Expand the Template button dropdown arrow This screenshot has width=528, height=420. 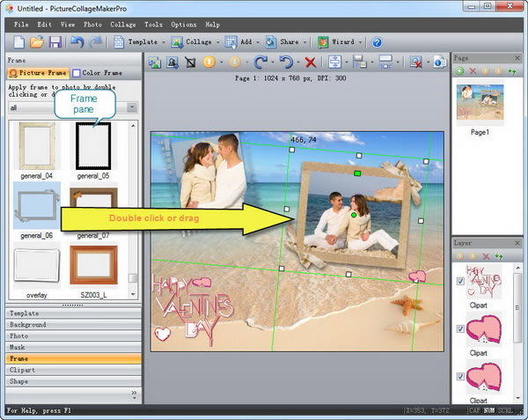[x=164, y=42]
